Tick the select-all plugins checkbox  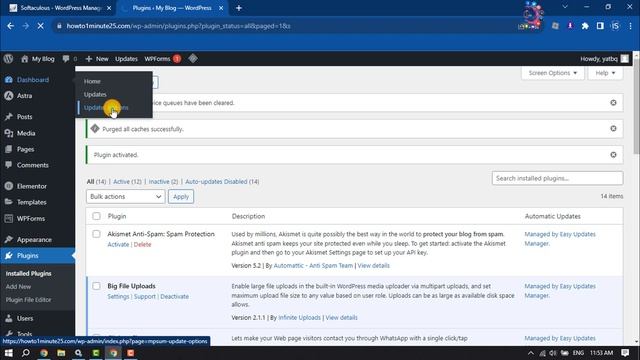[96, 216]
